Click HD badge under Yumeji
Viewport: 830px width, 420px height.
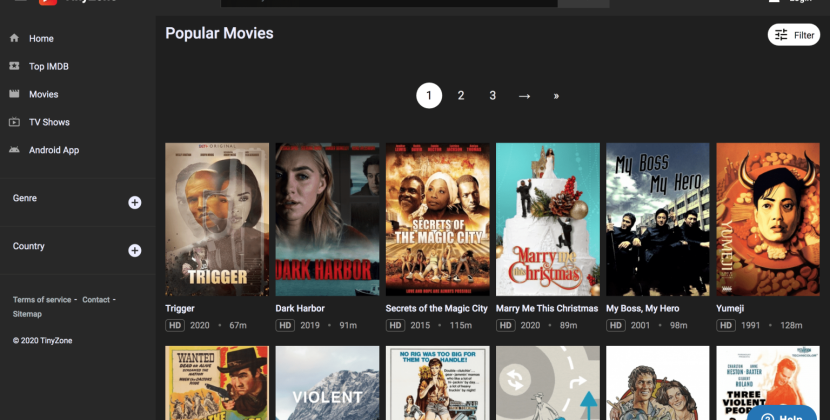coord(726,325)
